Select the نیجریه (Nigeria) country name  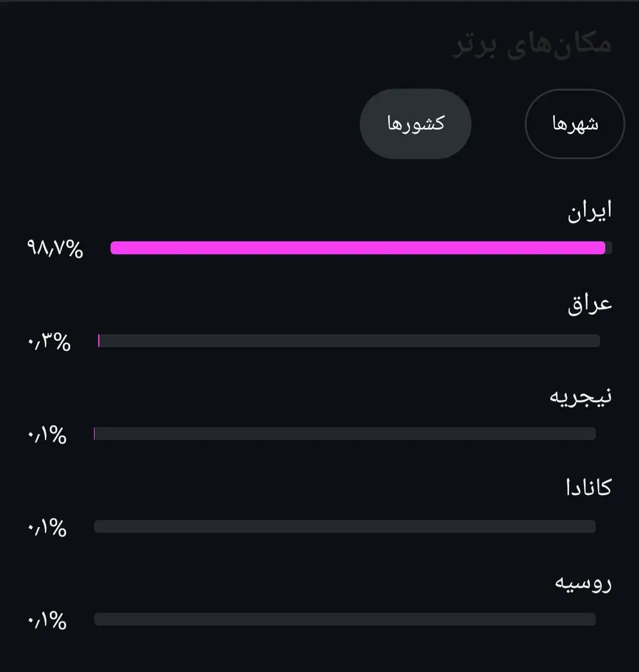(x=580, y=396)
